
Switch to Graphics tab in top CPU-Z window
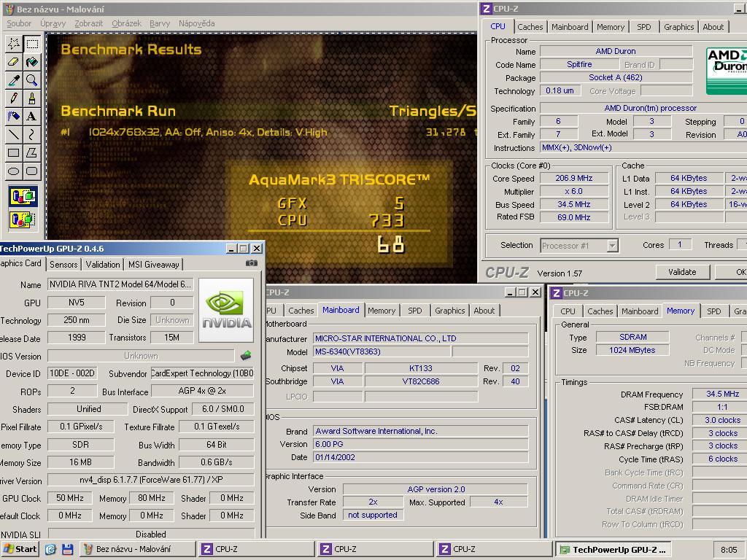coord(679,27)
